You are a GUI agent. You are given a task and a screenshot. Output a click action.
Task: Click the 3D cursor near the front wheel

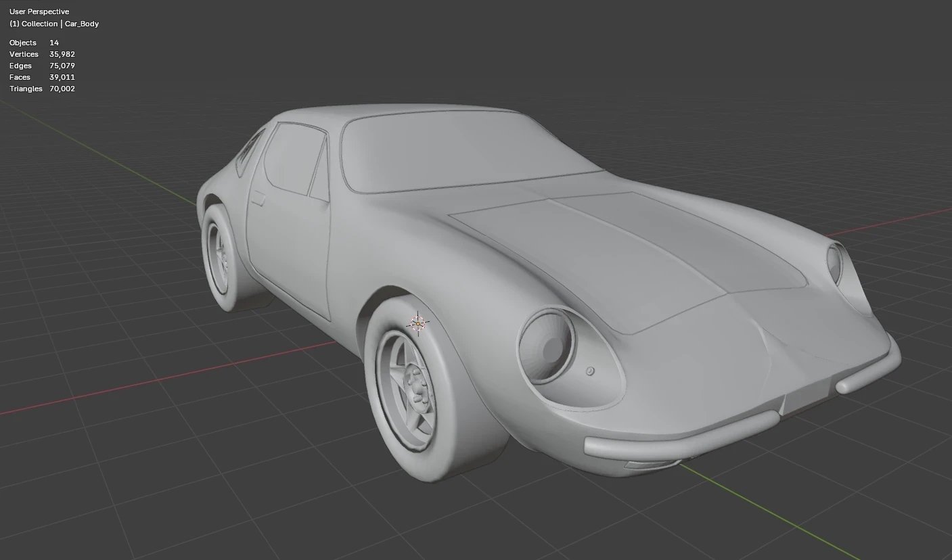click(x=418, y=324)
